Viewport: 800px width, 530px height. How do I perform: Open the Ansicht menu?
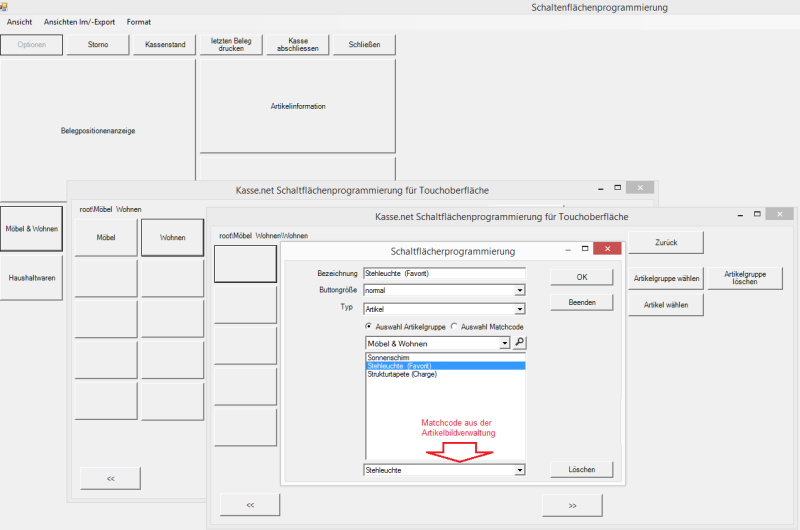pyautogui.click(x=19, y=22)
